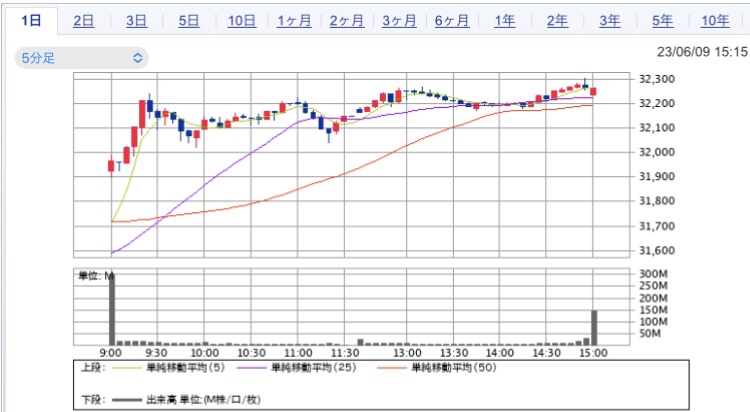Click the 31,700 price axis label
Screen dimensions: 750x412
(x=657, y=226)
